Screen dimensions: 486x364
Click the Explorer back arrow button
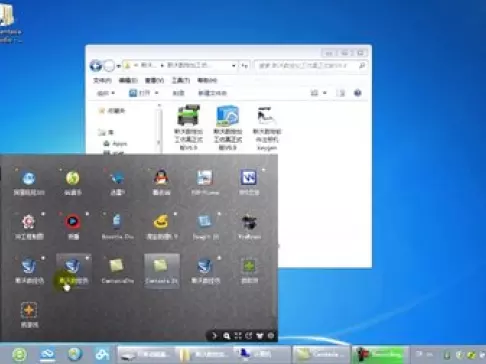pyautogui.click(x=96, y=66)
